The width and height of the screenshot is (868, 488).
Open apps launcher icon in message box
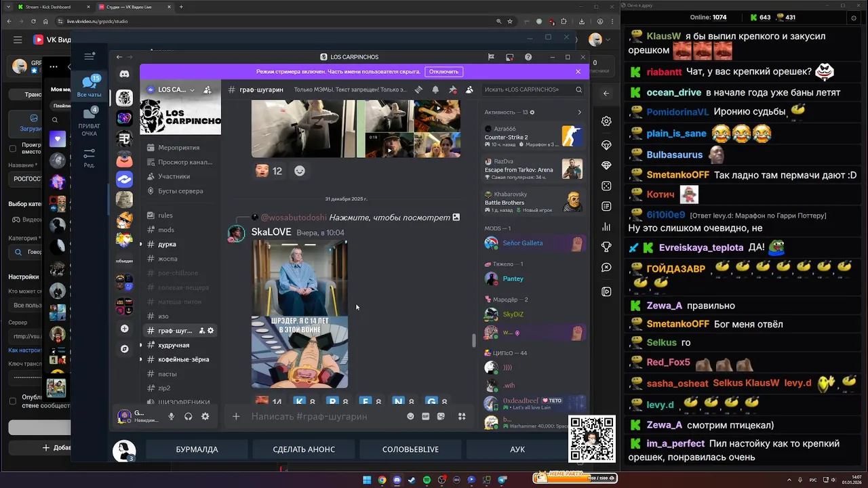[x=462, y=416]
